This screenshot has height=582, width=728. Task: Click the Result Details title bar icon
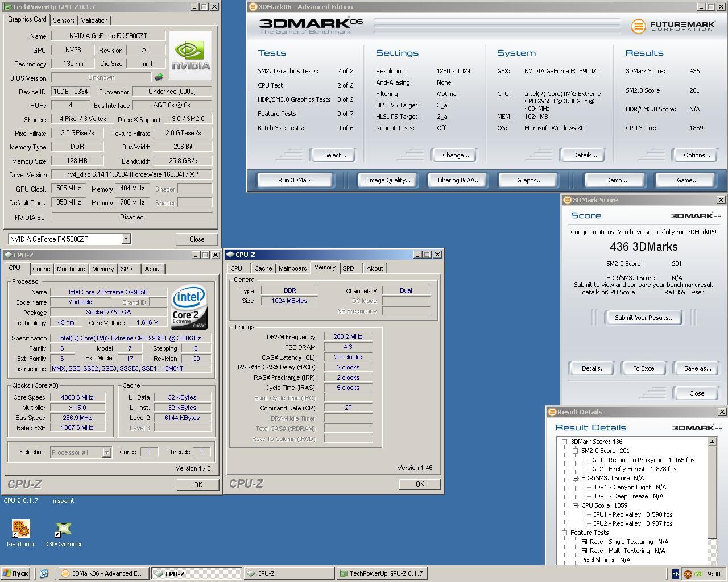(552, 412)
